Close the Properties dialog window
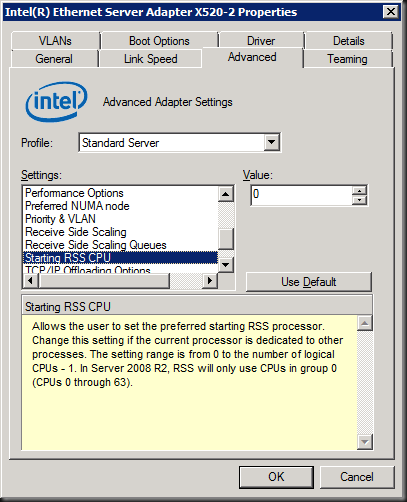This screenshot has height=502, width=407. click(x=391, y=12)
